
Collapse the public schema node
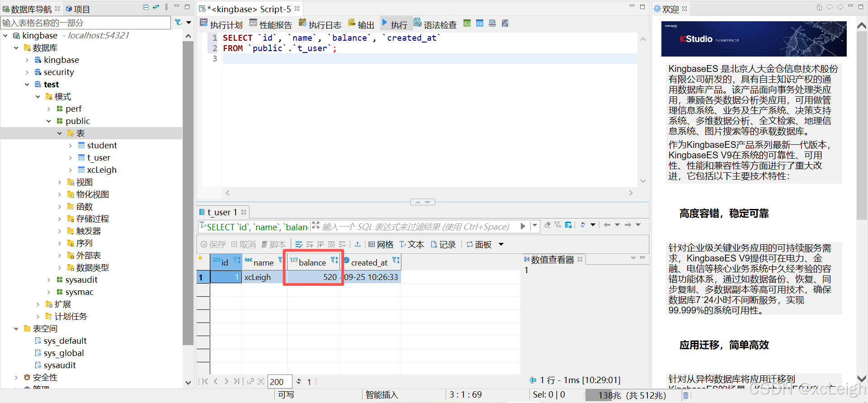point(49,121)
